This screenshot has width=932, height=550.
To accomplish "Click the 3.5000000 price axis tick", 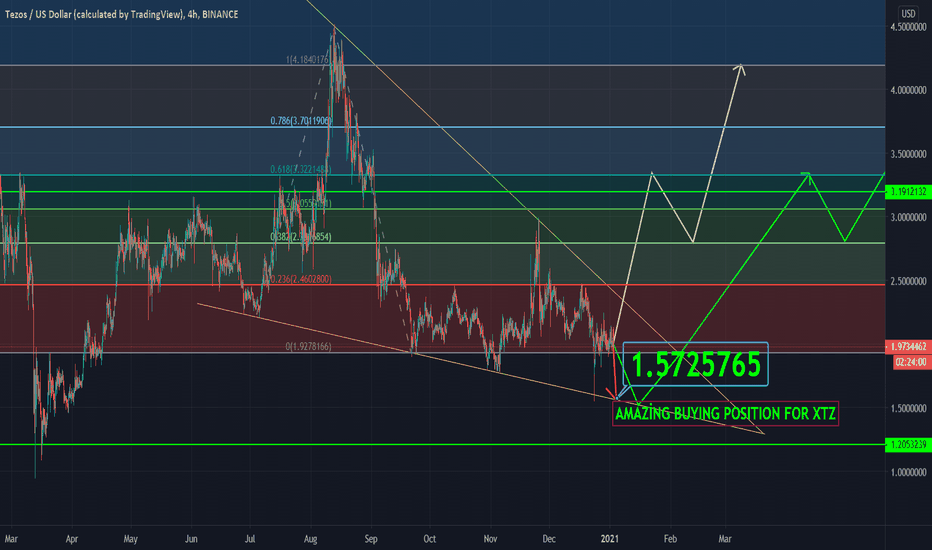I will click(908, 154).
